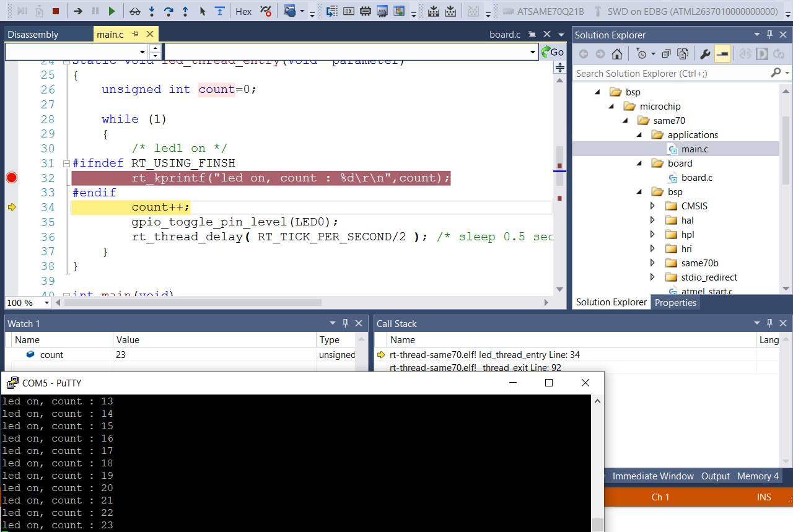Toggle Hex display mode
The width and height of the screenshot is (793, 532).
click(243, 11)
